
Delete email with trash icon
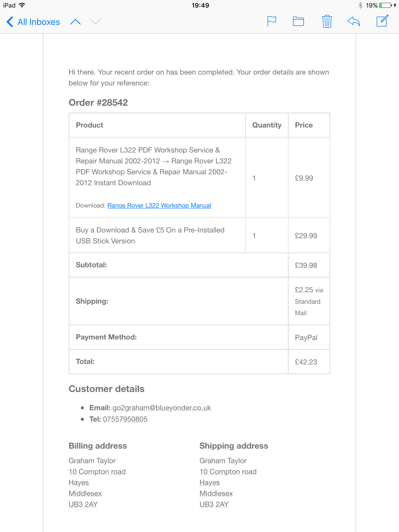point(327,21)
